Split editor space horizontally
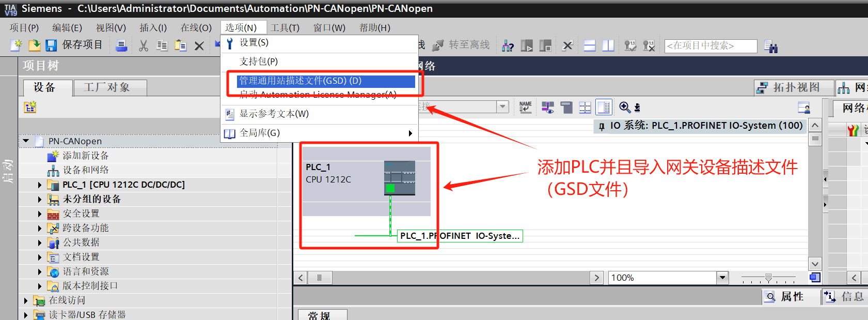This screenshot has height=320, width=868. (590, 46)
